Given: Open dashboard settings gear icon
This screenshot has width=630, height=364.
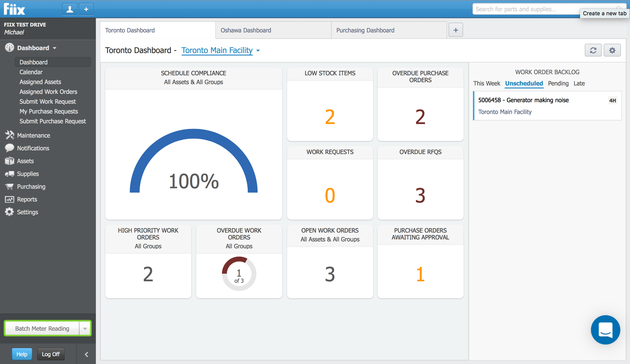Looking at the screenshot, I should pos(612,50).
